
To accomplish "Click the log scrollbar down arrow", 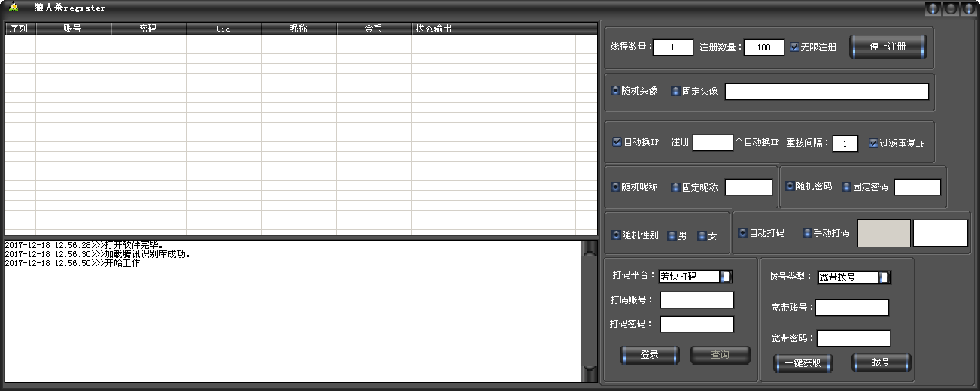I will click(x=590, y=374).
